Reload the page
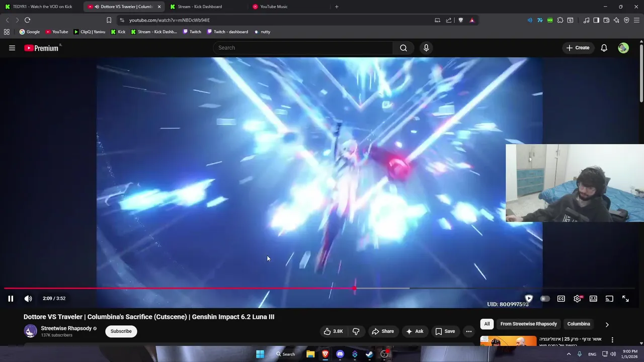This screenshot has height=362, width=644. [27, 20]
